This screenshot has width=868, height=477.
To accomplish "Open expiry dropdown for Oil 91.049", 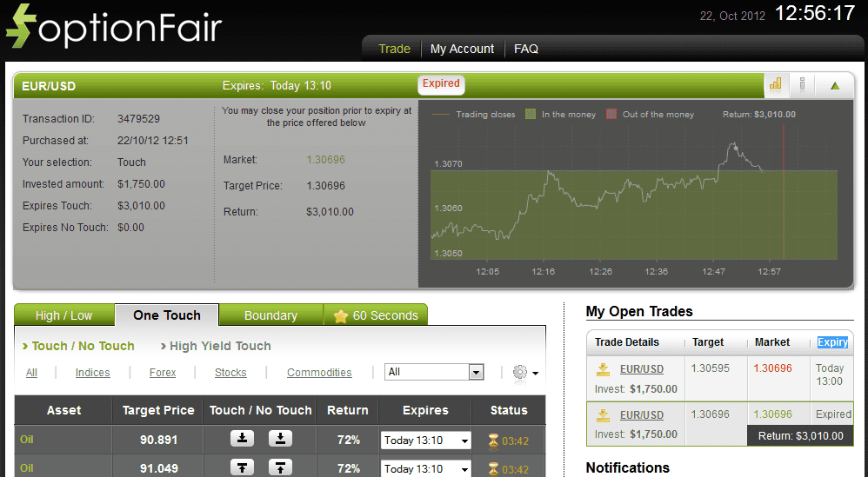I will click(425, 468).
